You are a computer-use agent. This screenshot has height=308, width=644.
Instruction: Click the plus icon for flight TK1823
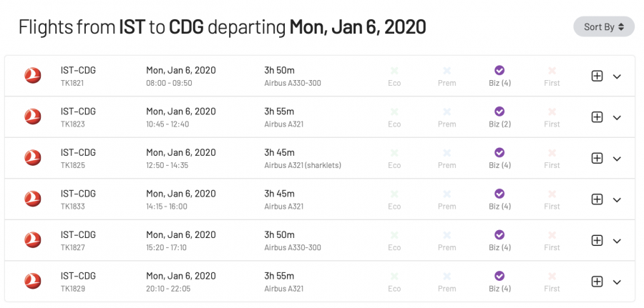(597, 117)
